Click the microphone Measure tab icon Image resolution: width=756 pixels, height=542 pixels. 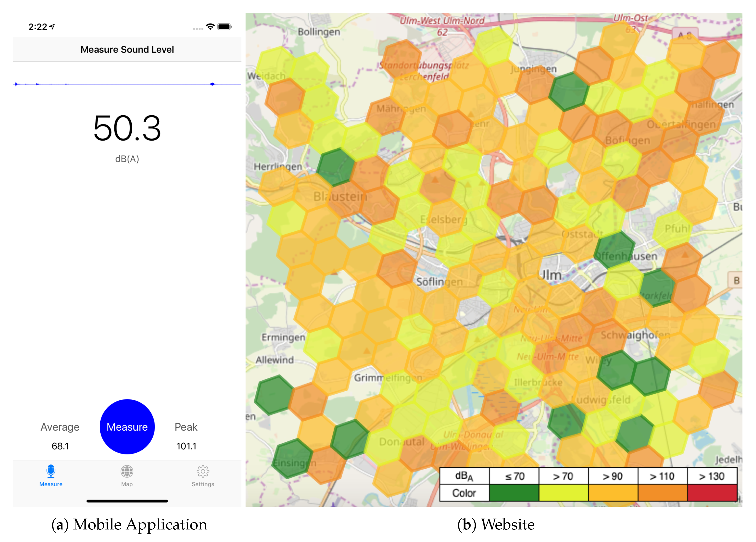pos(51,471)
